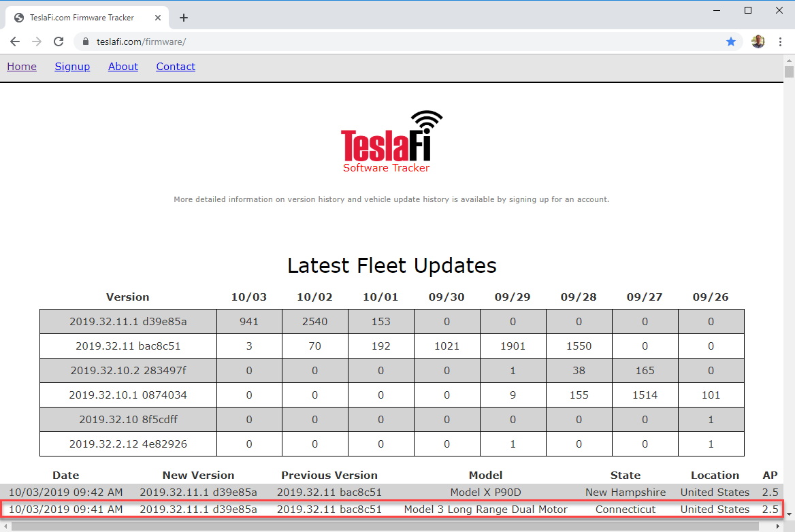Open a new browser tab
Screen dimensions: 795x532
pyautogui.click(x=184, y=18)
